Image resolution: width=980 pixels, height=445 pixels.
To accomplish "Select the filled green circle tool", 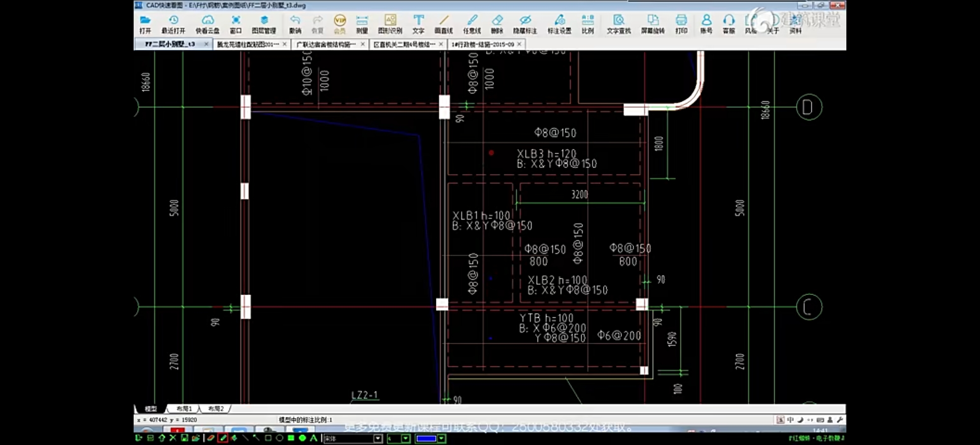I will 302,438.
